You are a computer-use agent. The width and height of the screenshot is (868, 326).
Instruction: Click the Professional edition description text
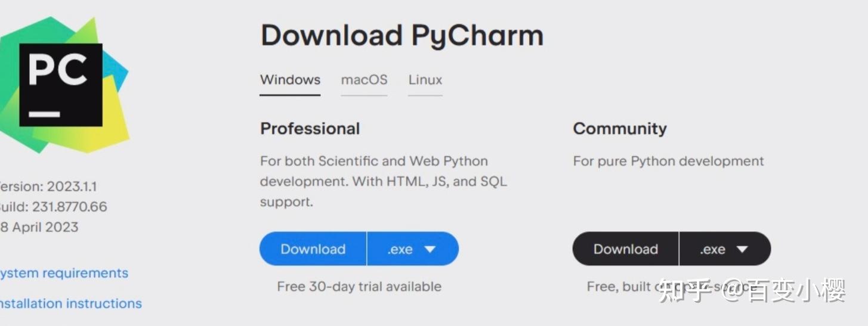click(x=383, y=181)
